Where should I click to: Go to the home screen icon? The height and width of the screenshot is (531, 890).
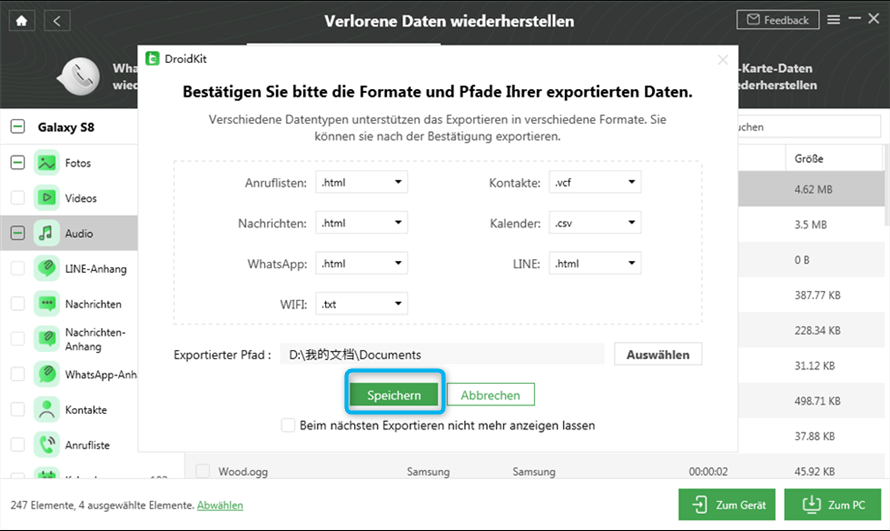click(x=22, y=21)
